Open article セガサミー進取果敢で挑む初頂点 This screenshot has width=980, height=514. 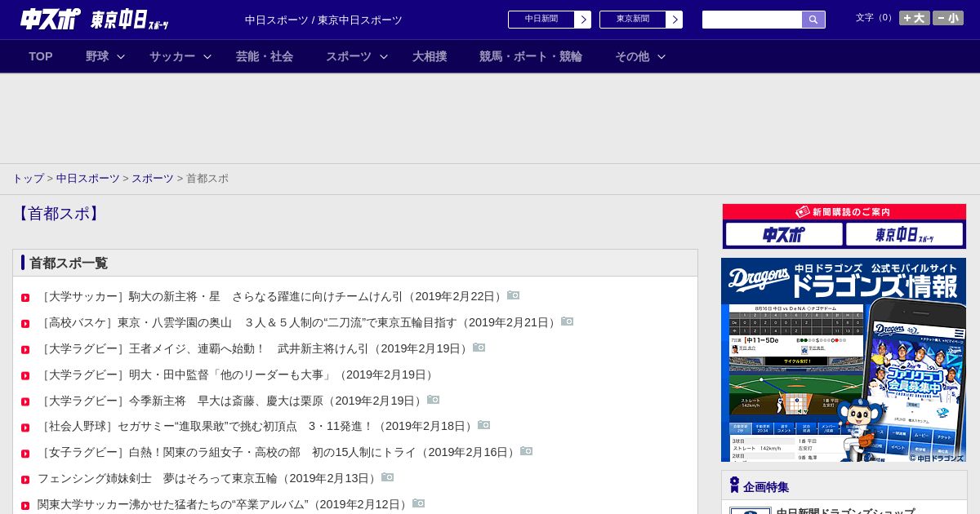256,427
